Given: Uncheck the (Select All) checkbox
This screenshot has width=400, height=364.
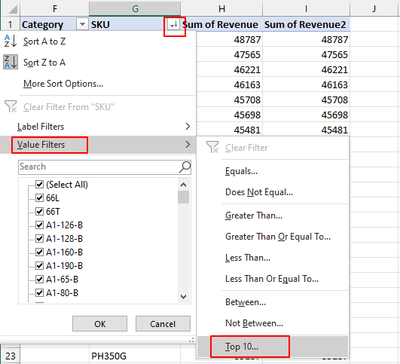Looking at the screenshot, I should point(40,184).
